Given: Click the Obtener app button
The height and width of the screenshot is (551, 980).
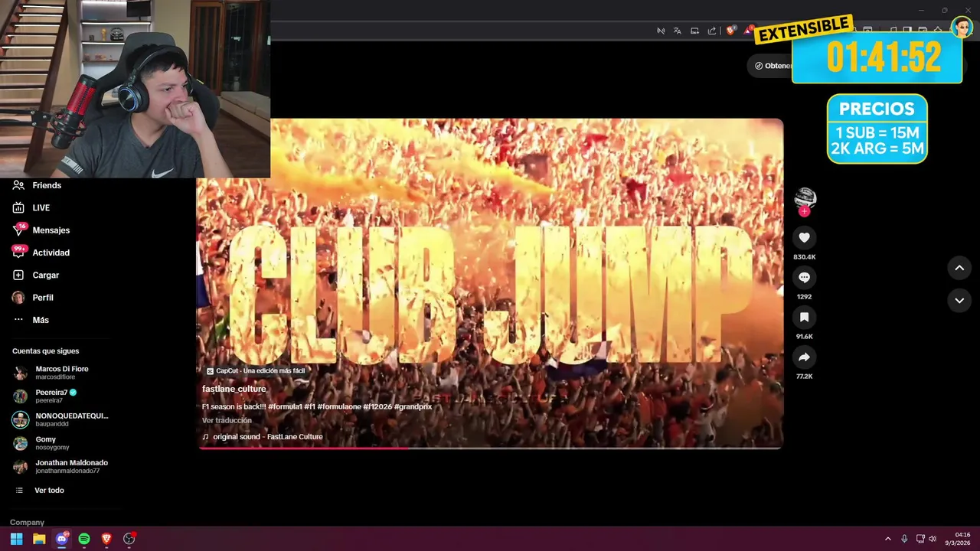Looking at the screenshot, I should 770,66.
